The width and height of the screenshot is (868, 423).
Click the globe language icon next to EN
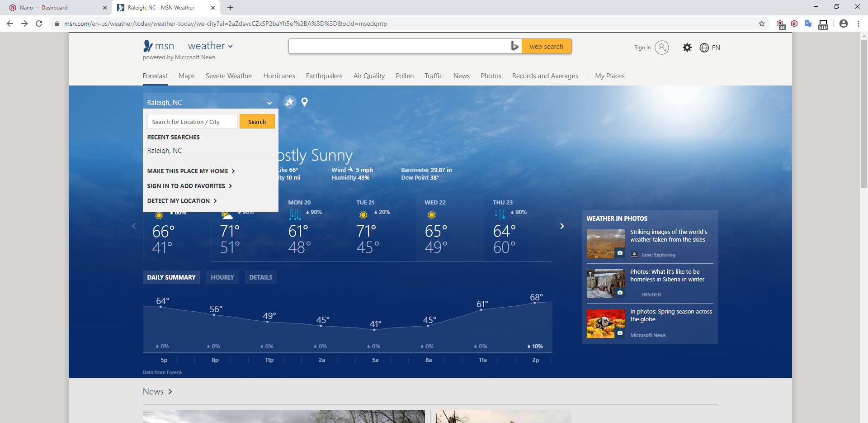click(x=704, y=48)
